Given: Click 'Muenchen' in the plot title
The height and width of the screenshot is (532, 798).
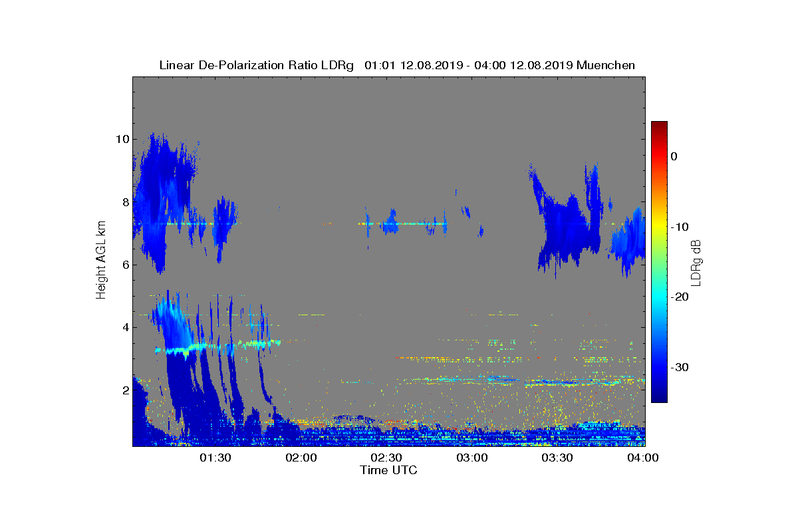Looking at the screenshot, I should (606, 65).
